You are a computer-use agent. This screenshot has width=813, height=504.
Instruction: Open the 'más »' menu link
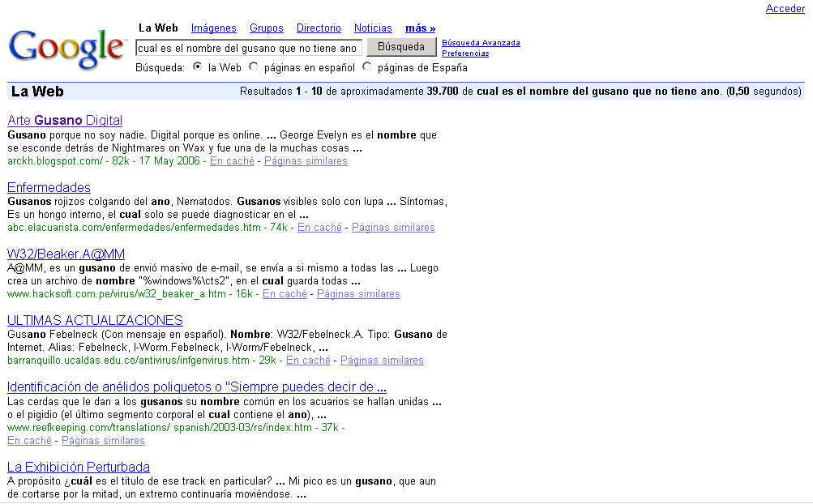tap(421, 28)
